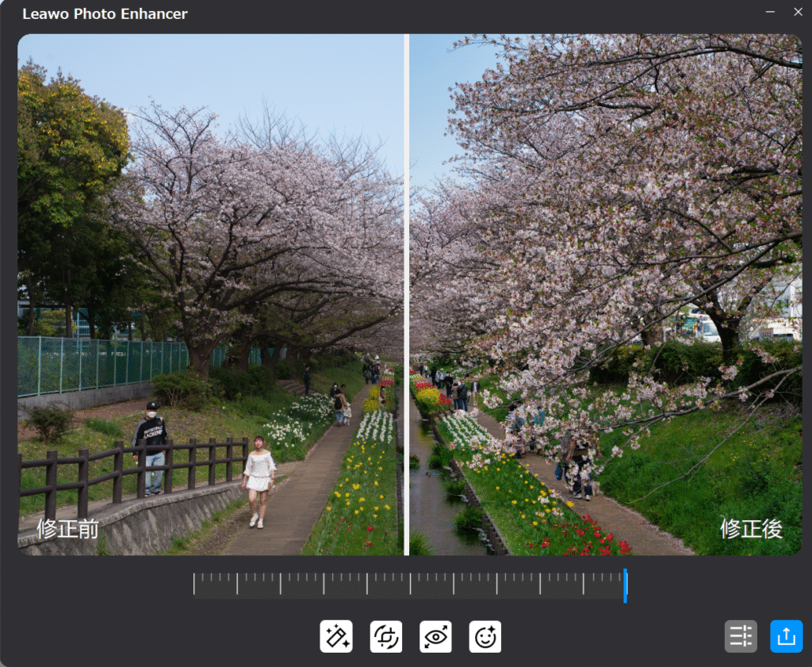Click the masked man in the black jacket
Image resolution: width=812 pixels, height=667 pixels.
pos(151,446)
